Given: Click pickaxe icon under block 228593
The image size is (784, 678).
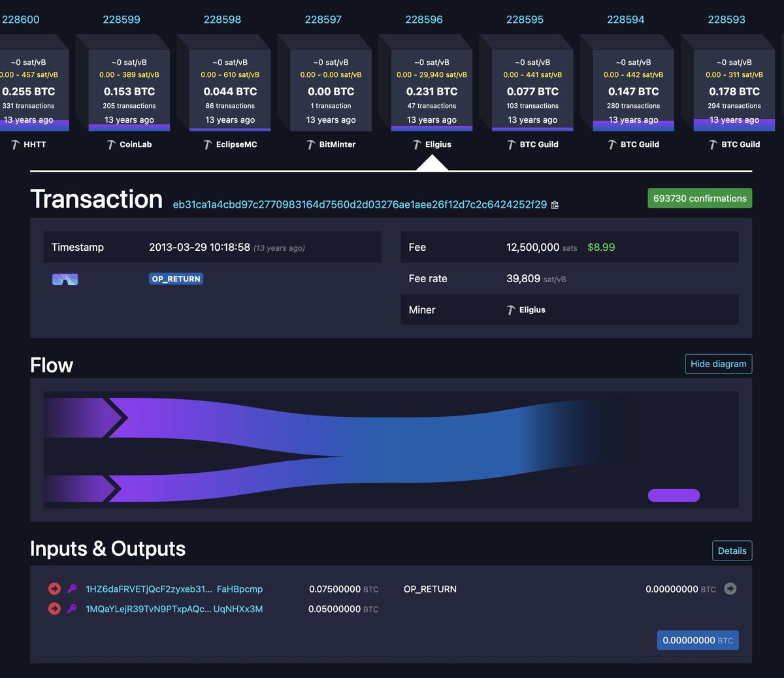Looking at the screenshot, I should (x=713, y=144).
